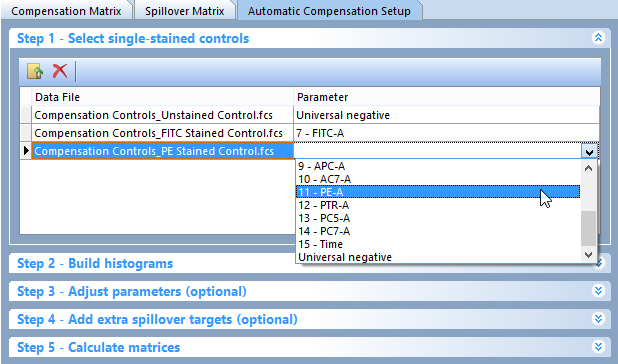Select 15 - Time in the dropdown
This screenshot has height=364, width=618.
pyautogui.click(x=438, y=244)
